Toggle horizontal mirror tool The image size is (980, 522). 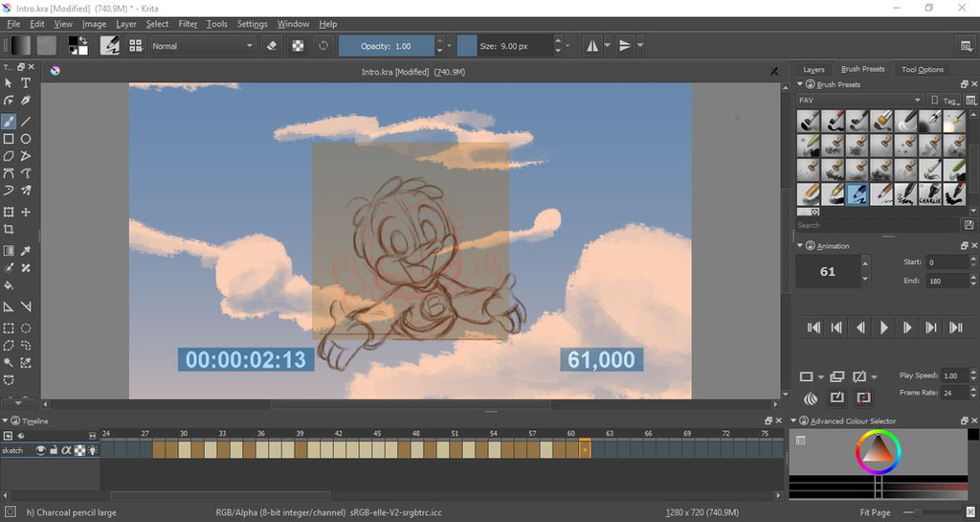[591, 46]
